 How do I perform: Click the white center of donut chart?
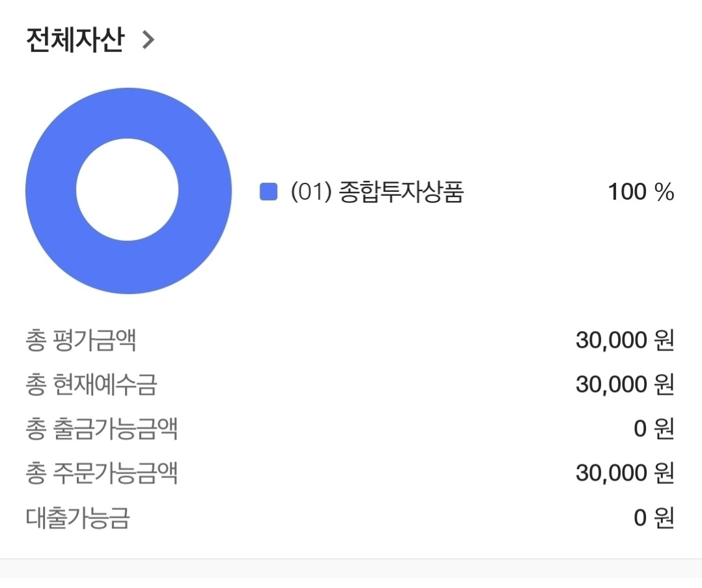(x=128, y=190)
